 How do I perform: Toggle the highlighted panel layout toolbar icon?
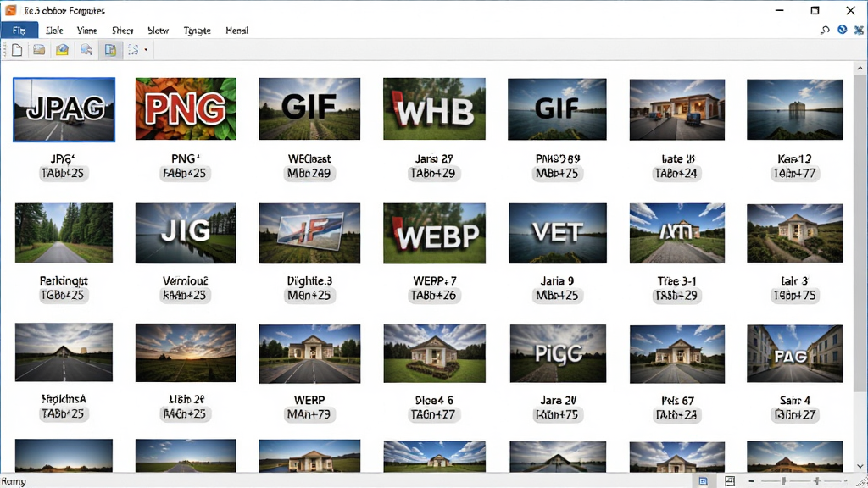point(110,50)
